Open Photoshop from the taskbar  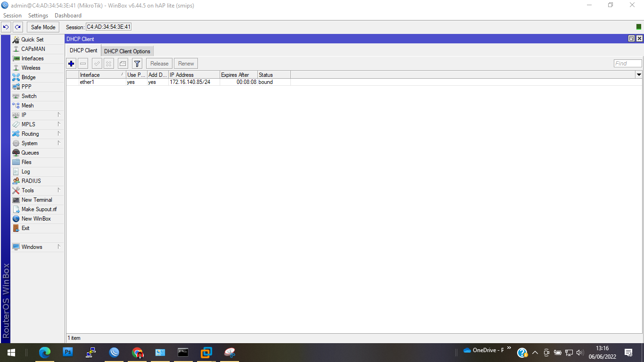(x=68, y=353)
